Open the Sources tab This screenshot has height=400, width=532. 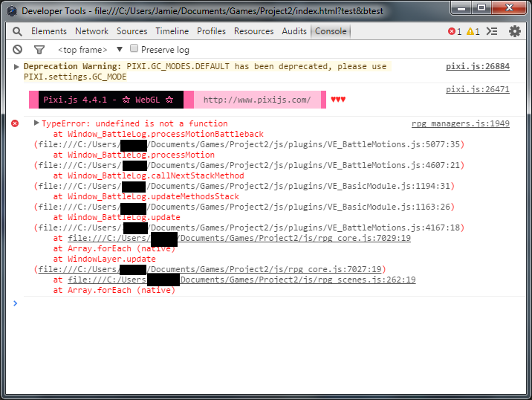pyautogui.click(x=132, y=31)
